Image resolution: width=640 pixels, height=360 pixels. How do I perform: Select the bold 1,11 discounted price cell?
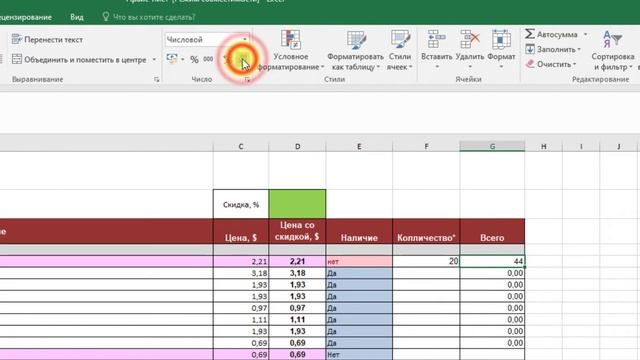(x=297, y=320)
